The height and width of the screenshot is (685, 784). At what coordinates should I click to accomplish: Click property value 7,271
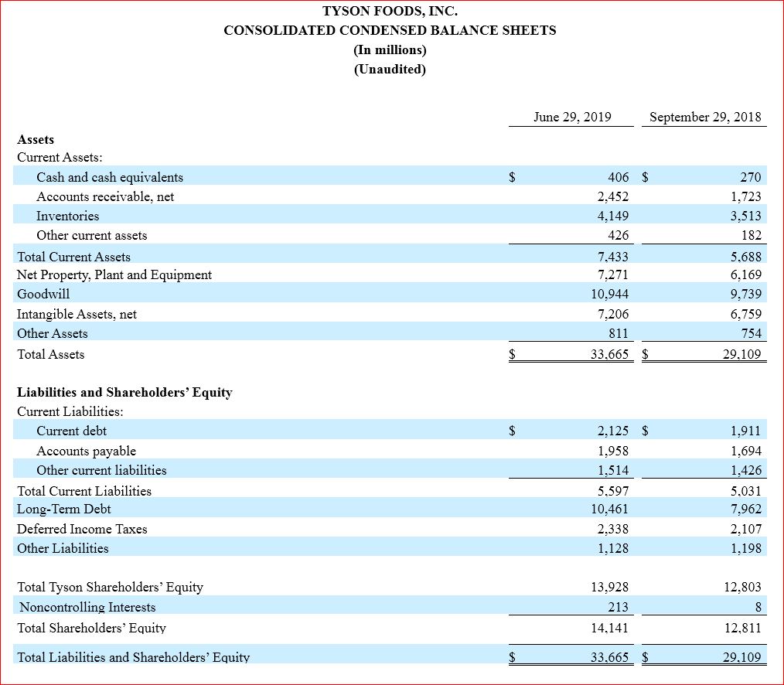click(612, 275)
